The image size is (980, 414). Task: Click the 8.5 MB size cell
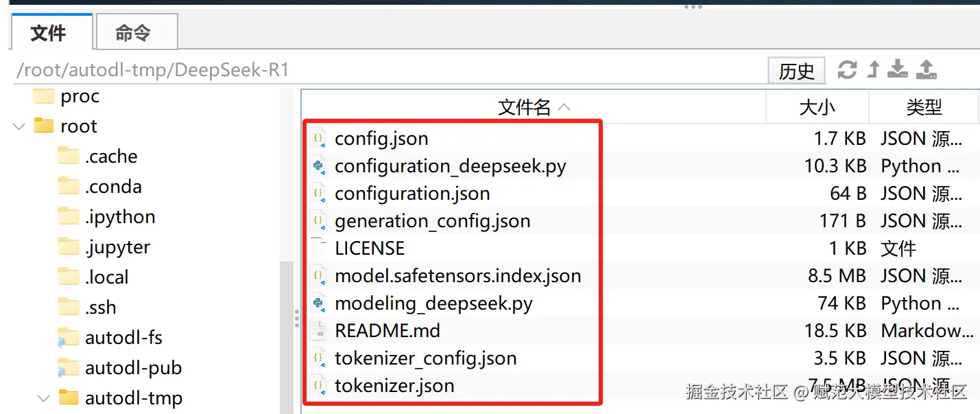837,276
